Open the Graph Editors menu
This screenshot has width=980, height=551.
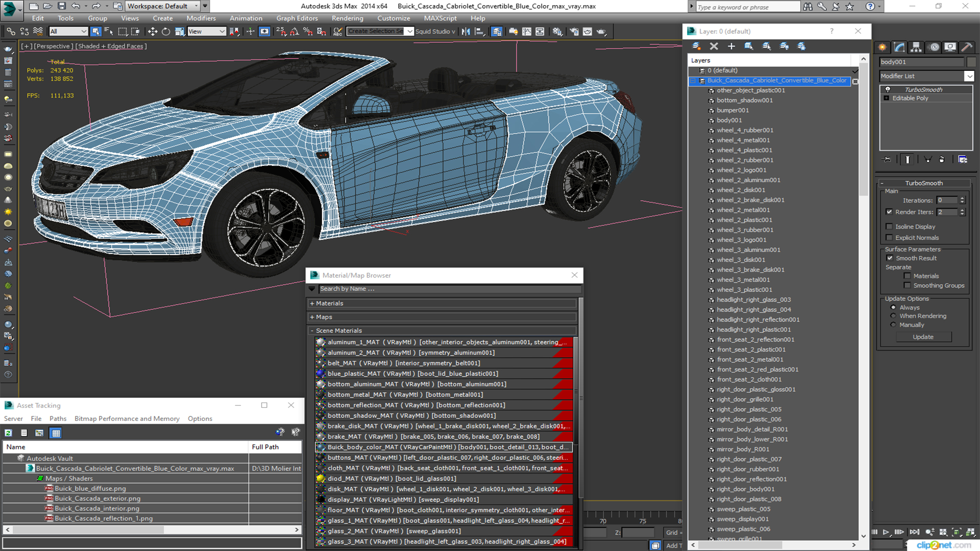pos(297,18)
